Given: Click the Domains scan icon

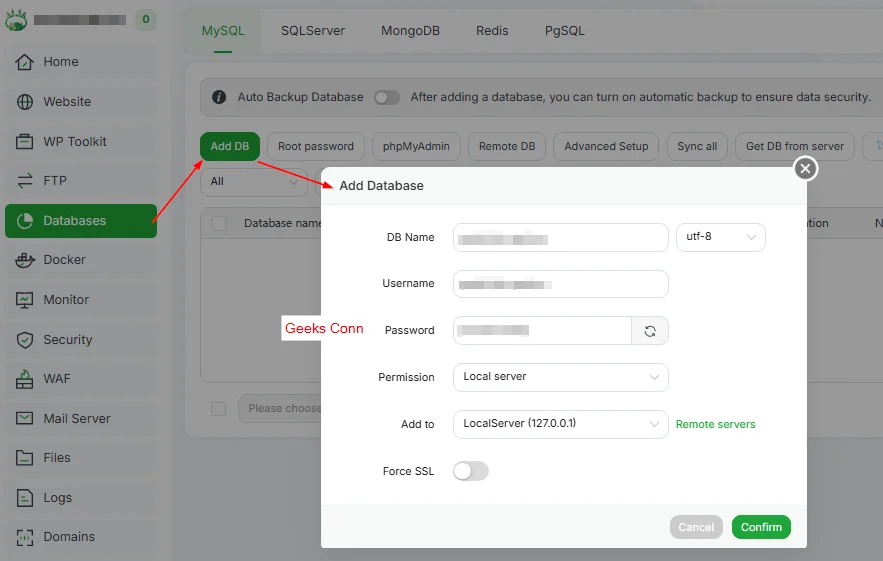Looking at the screenshot, I should point(24,537).
